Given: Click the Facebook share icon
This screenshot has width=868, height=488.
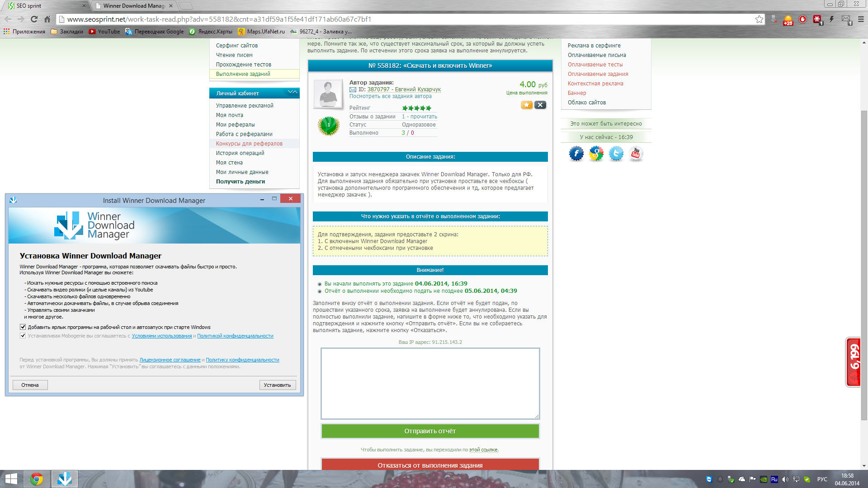Looking at the screenshot, I should point(576,154).
